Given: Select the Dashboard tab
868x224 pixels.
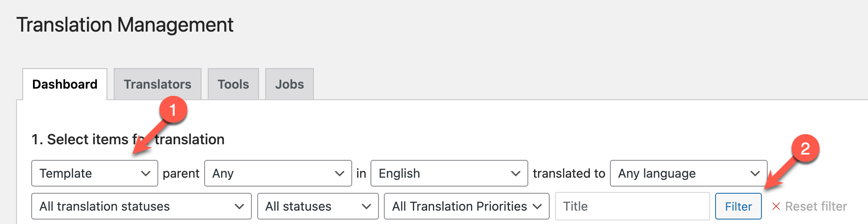Looking at the screenshot, I should [x=65, y=84].
